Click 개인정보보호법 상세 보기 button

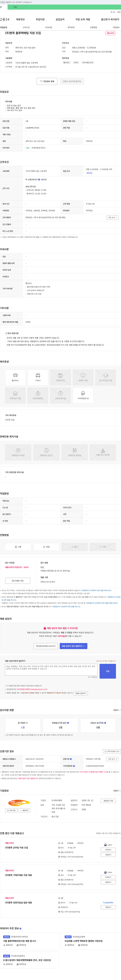tap(46, 646)
